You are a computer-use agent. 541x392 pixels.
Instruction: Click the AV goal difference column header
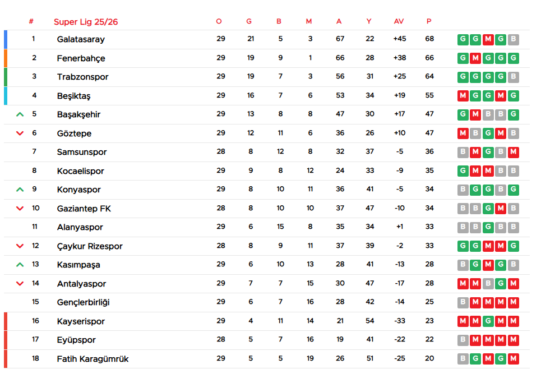click(x=399, y=21)
